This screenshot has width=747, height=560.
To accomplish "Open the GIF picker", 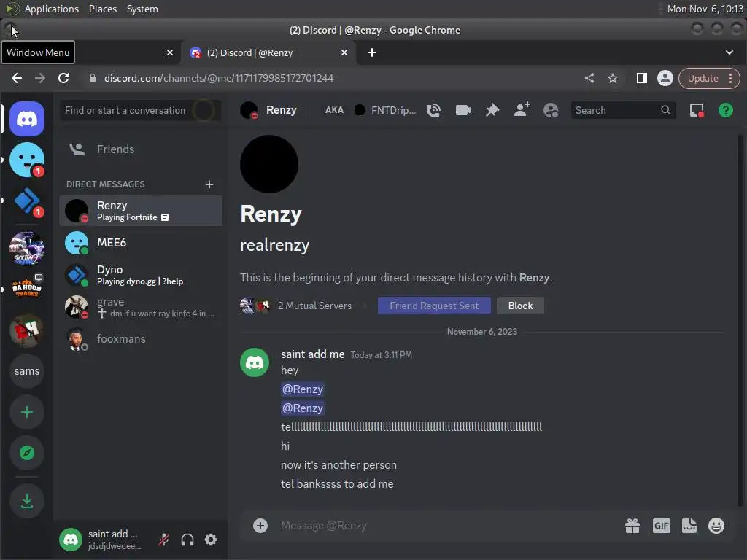I will click(x=661, y=526).
